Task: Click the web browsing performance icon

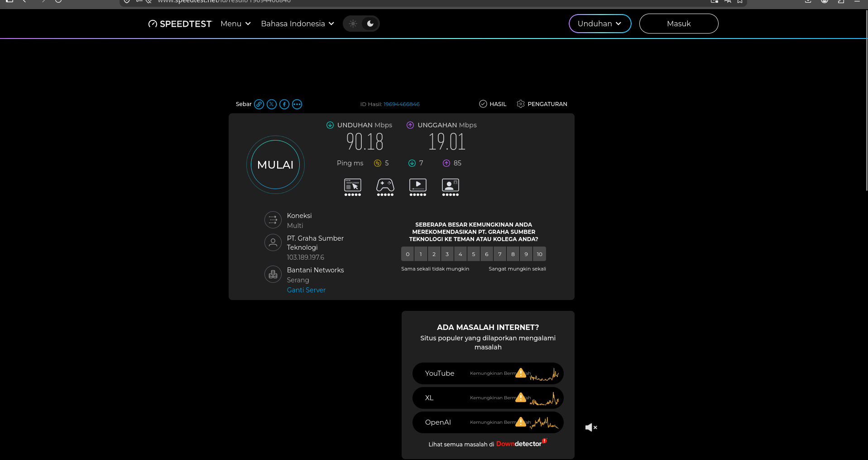Action: click(353, 187)
